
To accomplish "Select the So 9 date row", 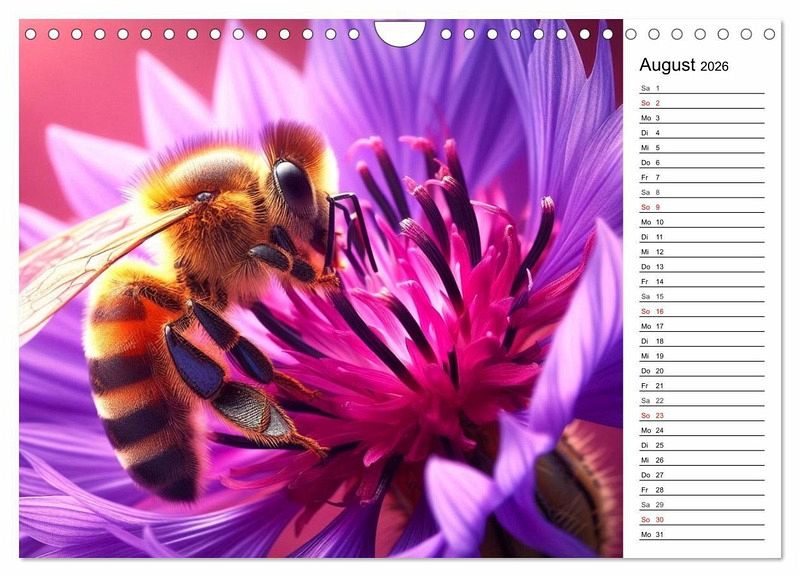I will click(x=701, y=207).
